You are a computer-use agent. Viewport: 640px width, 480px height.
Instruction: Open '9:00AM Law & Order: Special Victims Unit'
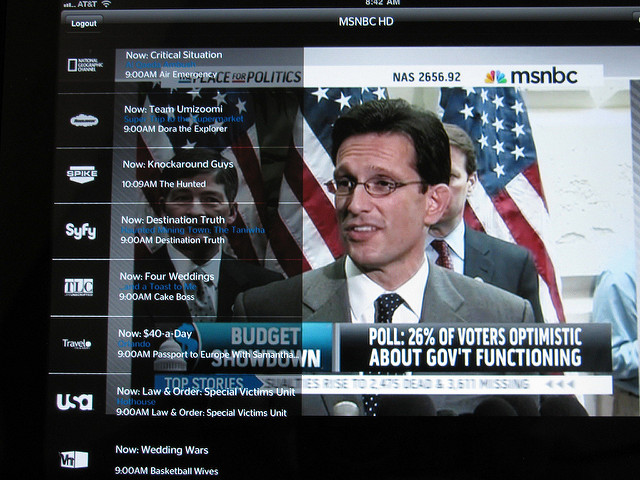tap(202, 413)
